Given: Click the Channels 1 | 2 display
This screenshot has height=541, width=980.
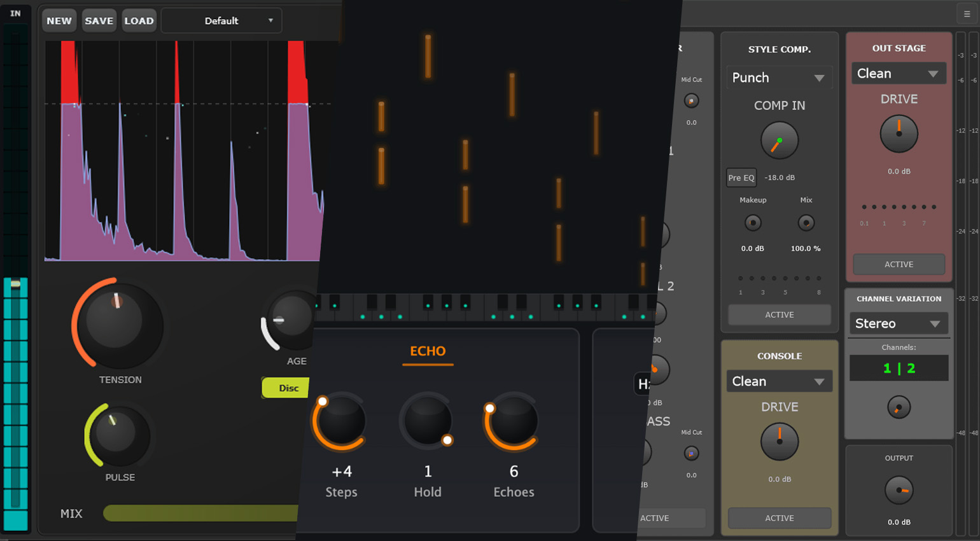Looking at the screenshot, I should point(899,368).
